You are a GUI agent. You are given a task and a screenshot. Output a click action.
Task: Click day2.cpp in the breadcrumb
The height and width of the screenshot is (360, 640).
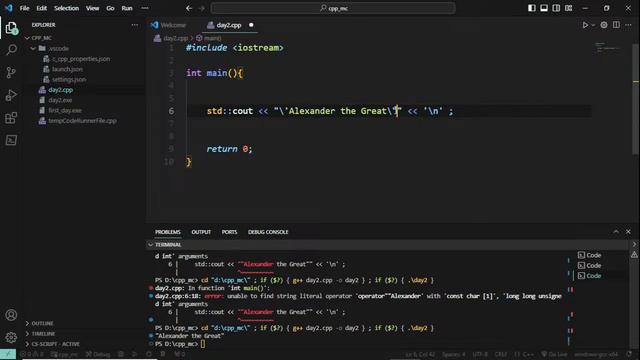(175, 38)
